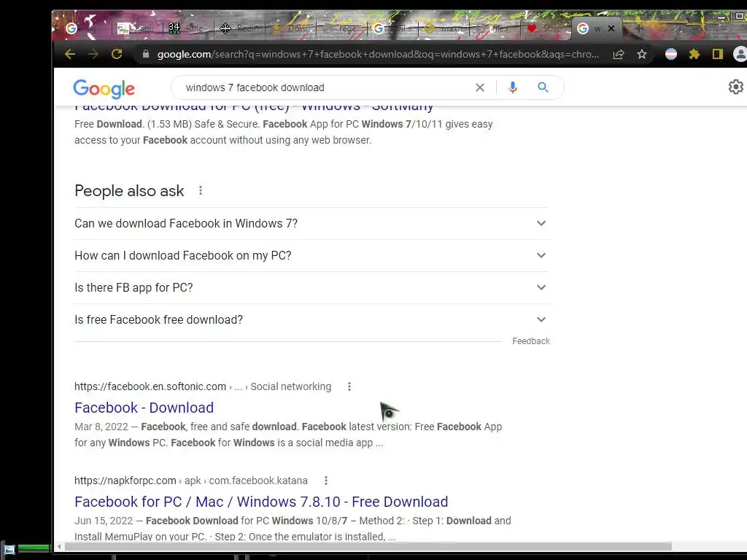
Task: Switch to the tab with move-arrows icon
Action: pos(239,28)
